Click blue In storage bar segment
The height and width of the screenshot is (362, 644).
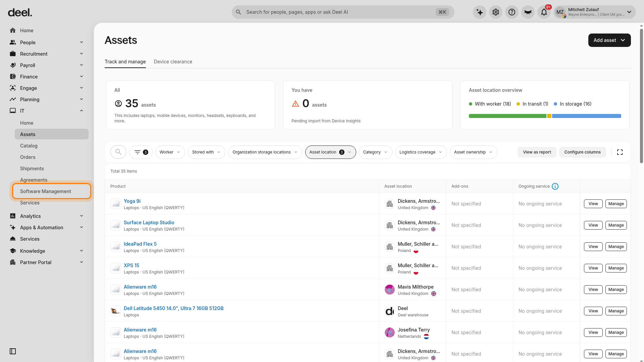coord(587,116)
